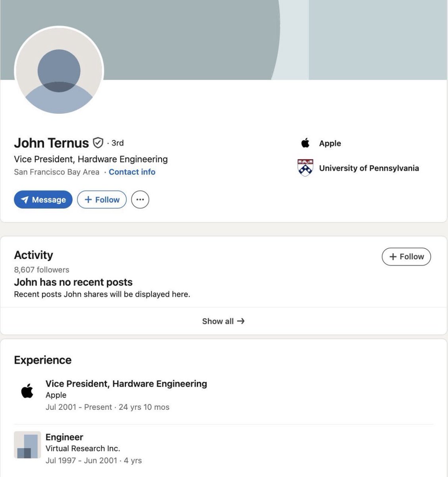Open the default profile avatar photo
The height and width of the screenshot is (477, 448).
[59, 71]
